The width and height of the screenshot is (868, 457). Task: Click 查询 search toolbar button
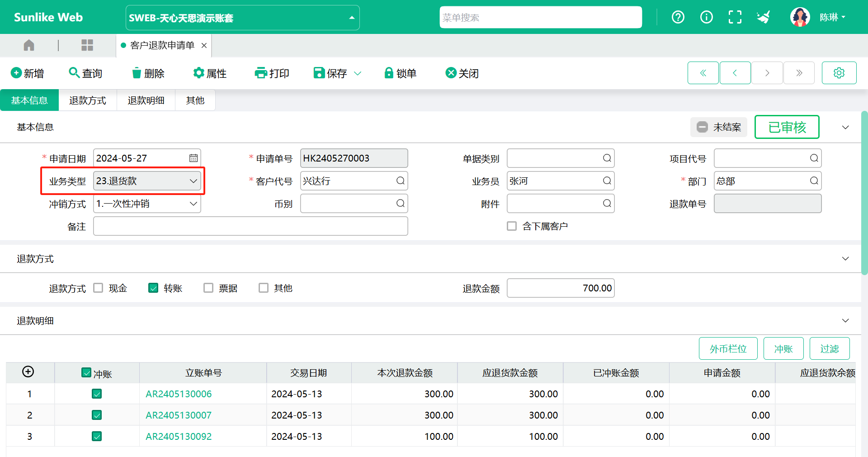[85, 73]
